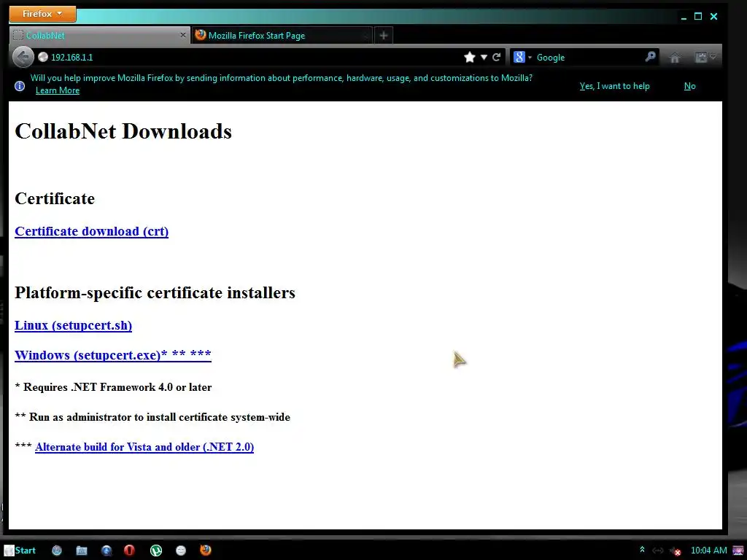
Task: Show hidden tray icons arrow
Action: click(x=642, y=550)
